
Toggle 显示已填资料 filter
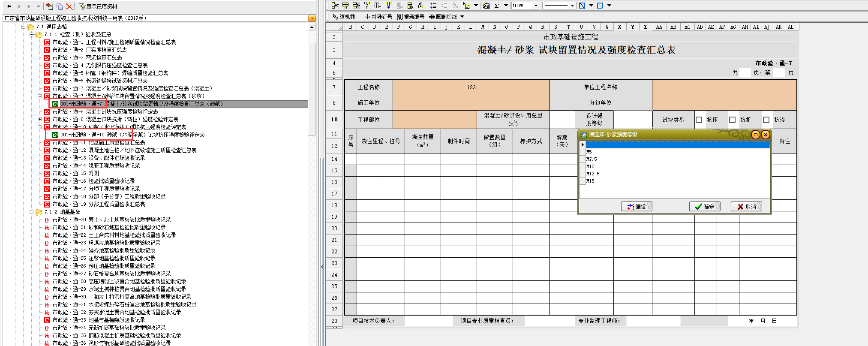(98, 6)
